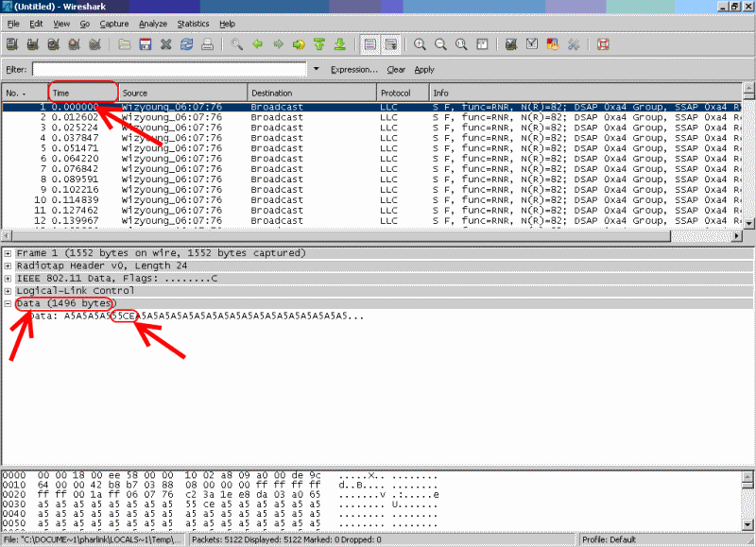756x547 pixels.
Task: Show the capture options icon
Action: point(33,44)
